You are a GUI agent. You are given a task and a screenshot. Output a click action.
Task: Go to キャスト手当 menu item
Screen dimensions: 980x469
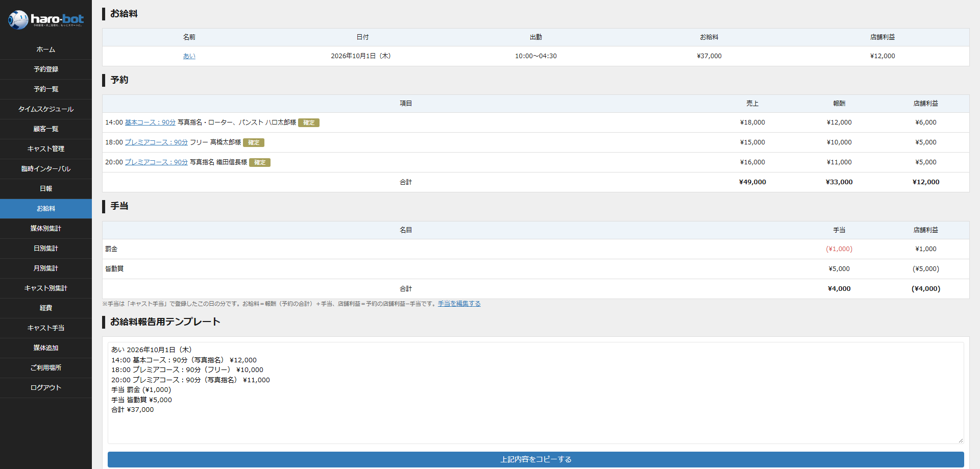pos(46,328)
